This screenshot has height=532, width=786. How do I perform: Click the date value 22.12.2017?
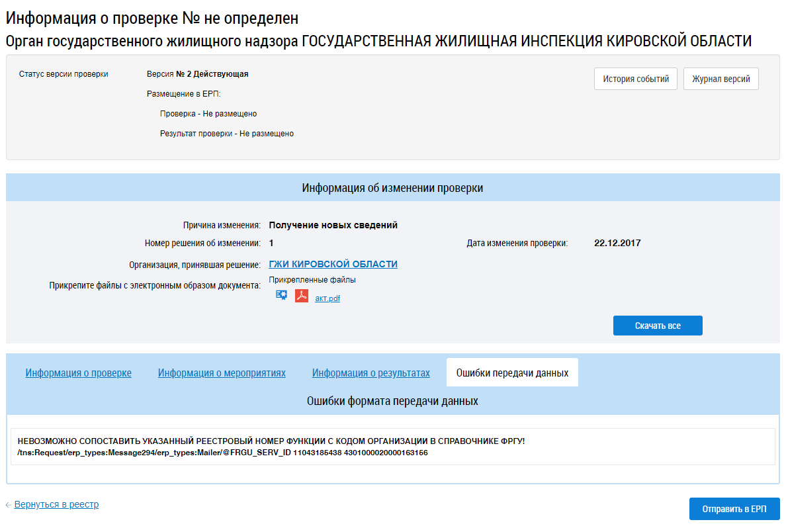(617, 244)
